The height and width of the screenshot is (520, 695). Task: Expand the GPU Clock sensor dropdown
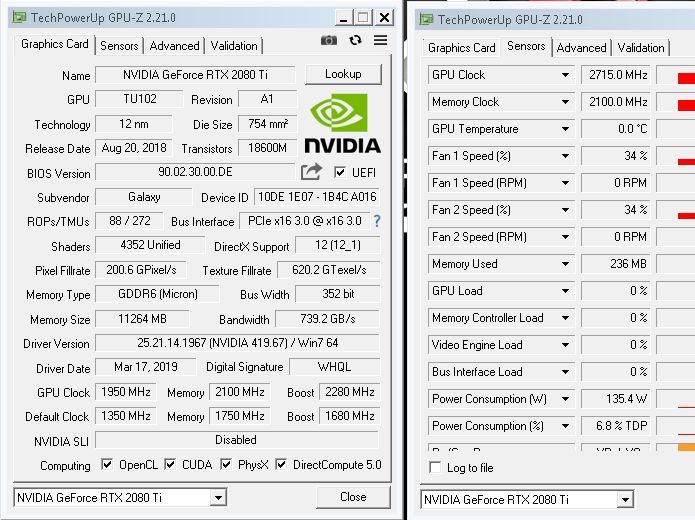pyautogui.click(x=565, y=75)
